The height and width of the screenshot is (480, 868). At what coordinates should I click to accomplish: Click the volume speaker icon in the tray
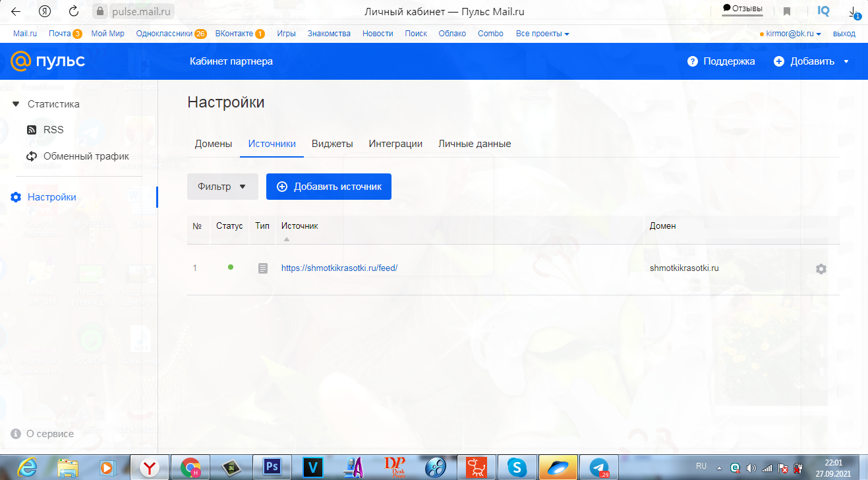pos(751,468)
